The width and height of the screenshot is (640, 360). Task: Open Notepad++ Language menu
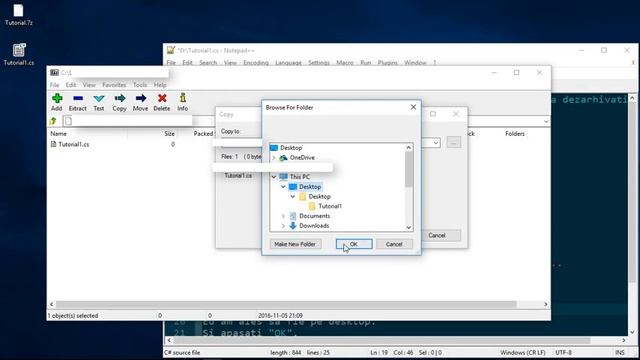coord(288,62)
